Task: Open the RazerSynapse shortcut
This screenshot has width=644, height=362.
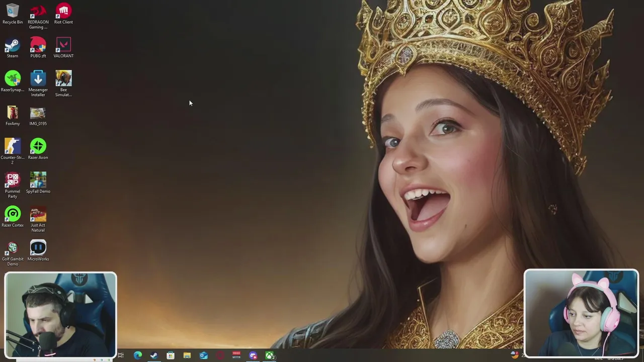Action: pos(13,81)
